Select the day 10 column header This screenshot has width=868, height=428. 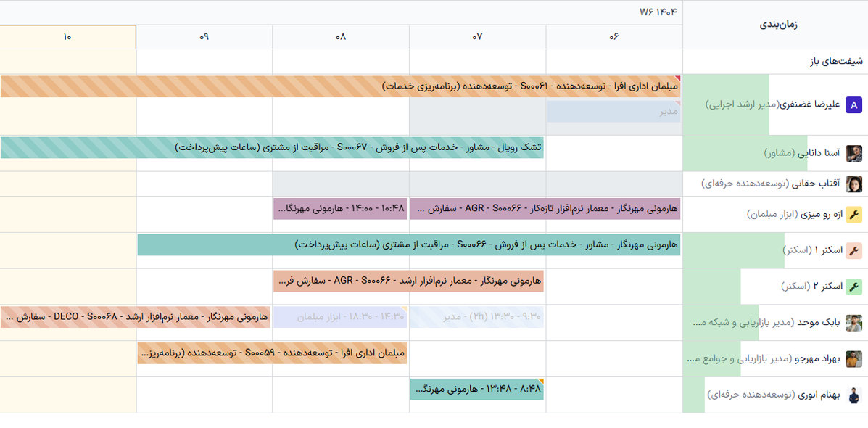tap(67, 37)
